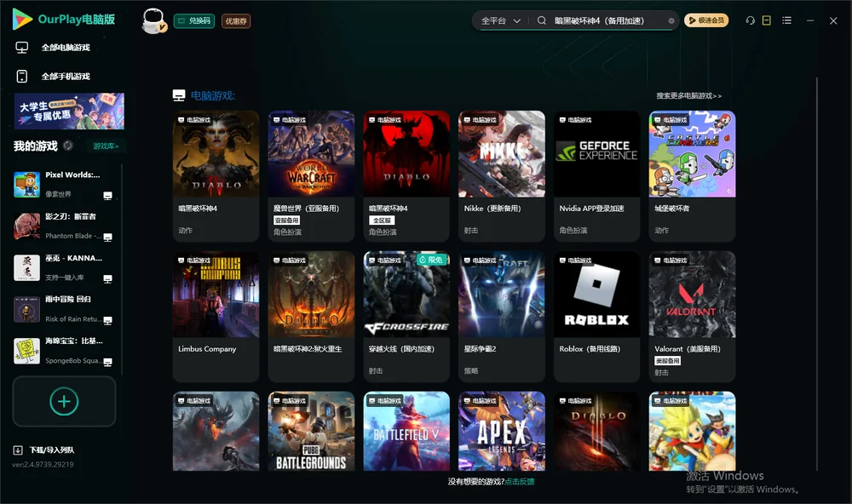The height and width of the screenshot is (504, 852).
Task: Click PC platform icon on Pixel Worlds row
Action: pos(107,196)
